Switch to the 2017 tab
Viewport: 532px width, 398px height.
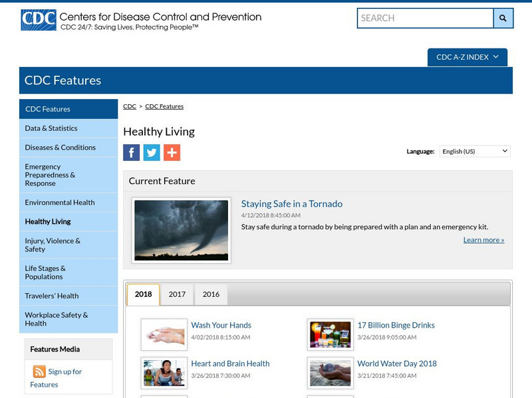[x=177, y=294]
